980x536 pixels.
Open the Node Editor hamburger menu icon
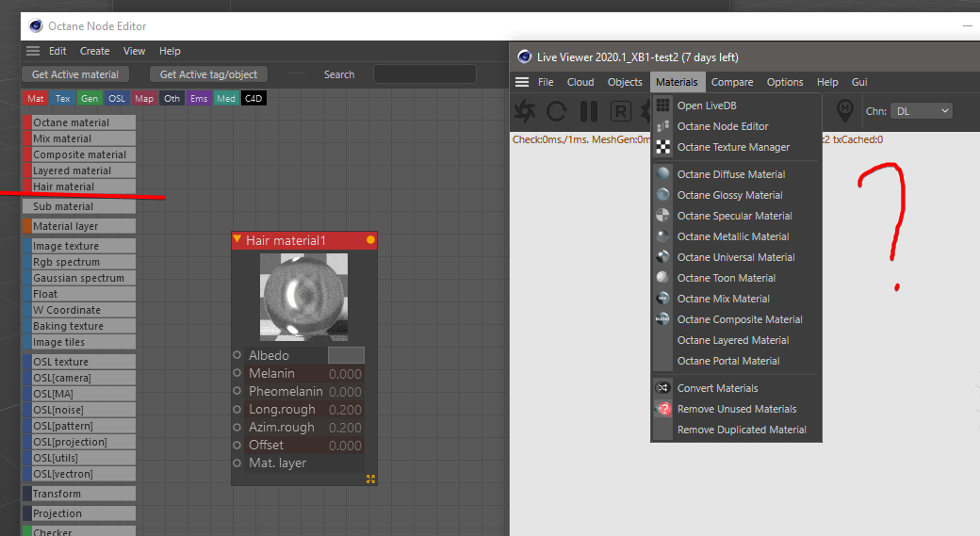[x=33, y=51]
